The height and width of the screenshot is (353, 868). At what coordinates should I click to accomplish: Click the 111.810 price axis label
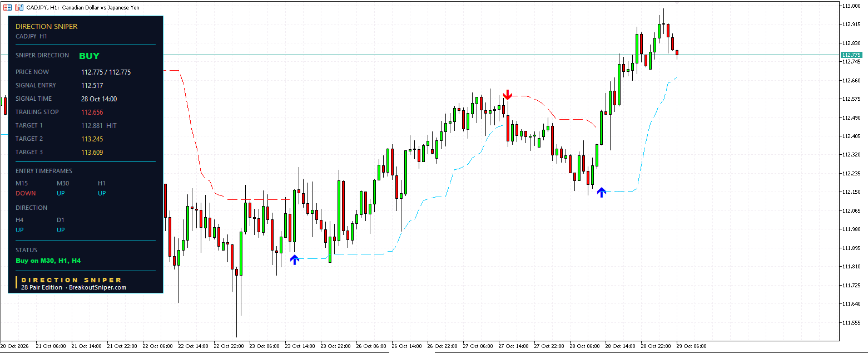(852, 267)
